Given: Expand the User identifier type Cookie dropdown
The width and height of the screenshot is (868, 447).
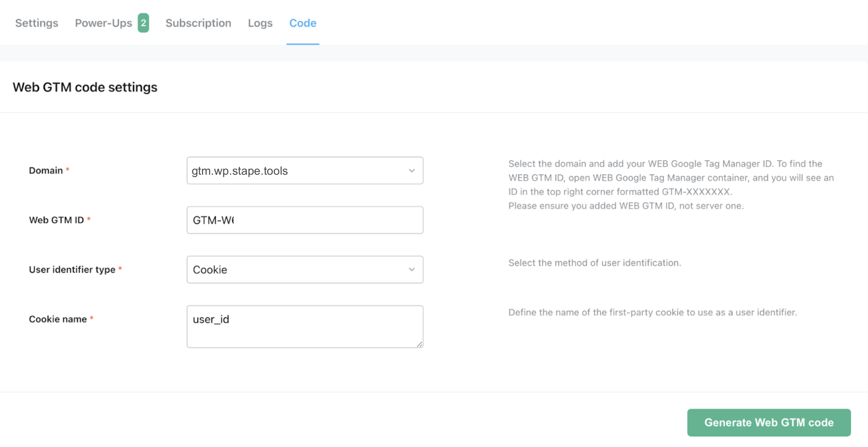Looking at the screenshot, I should [x=305, y=269].
